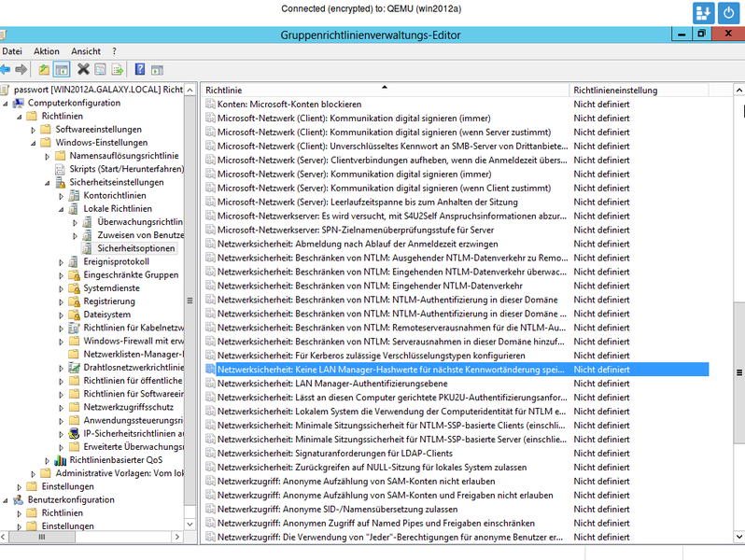
Task: Click the Richtlinienbasierter QoS chart icon
Action: [x=61, y=460]
